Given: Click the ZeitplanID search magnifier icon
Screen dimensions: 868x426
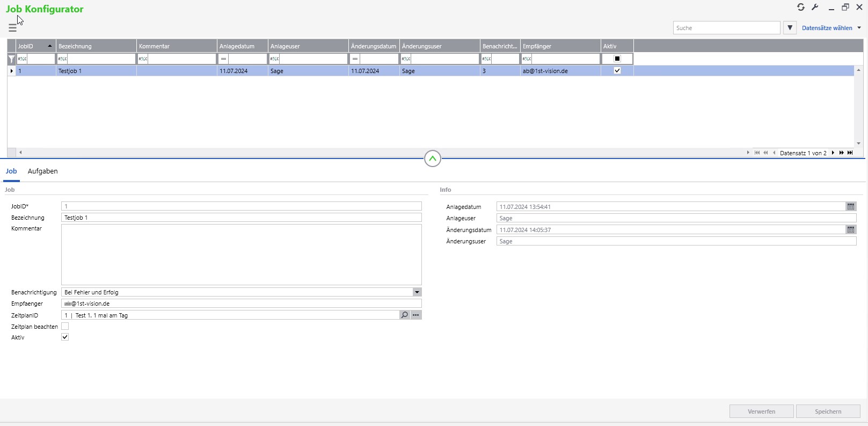Looking at the screenshot, I should tap(405, 315).
